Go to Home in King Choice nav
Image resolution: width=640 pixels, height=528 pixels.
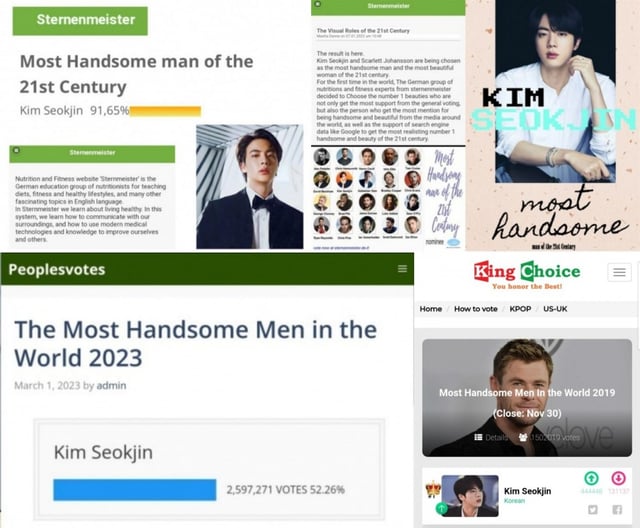431,309
